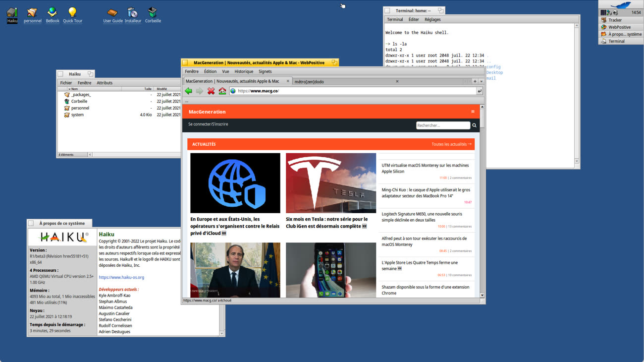This screenshot has height=362, width=644.
Task: Click the browser Forward arrow
Action: [200, 91]
